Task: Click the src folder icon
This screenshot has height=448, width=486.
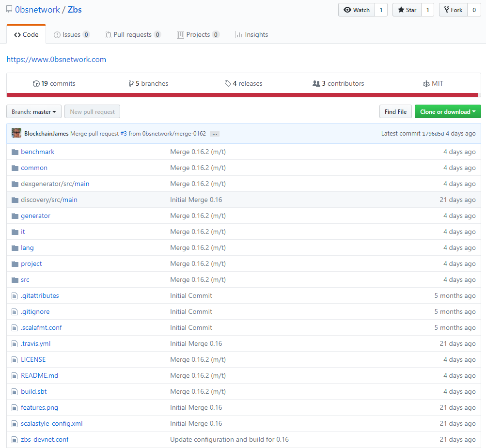Action: tap(15, 280)
